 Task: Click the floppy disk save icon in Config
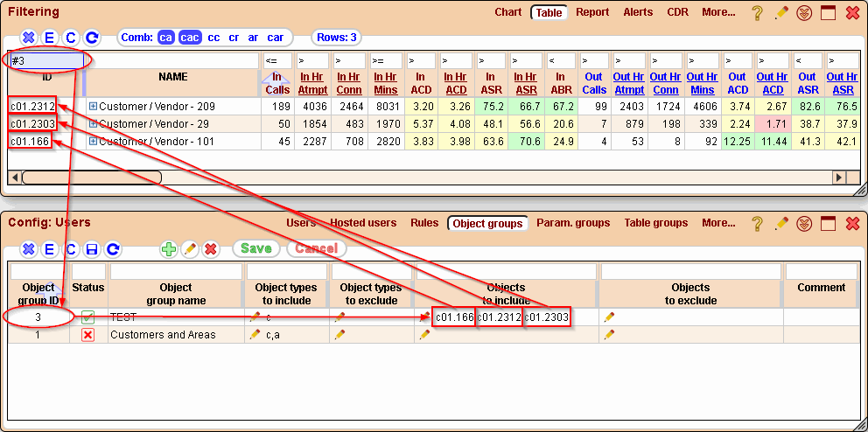coord(91,249)
